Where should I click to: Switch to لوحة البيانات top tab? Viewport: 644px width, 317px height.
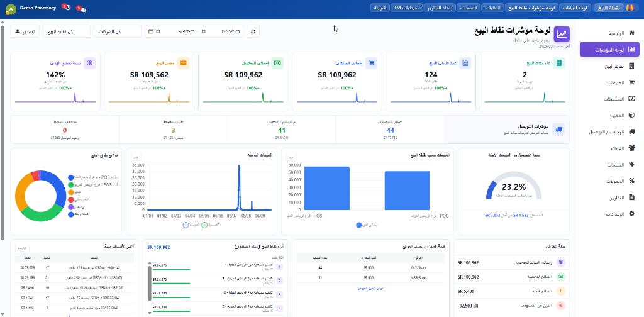[x=575, y=8]
